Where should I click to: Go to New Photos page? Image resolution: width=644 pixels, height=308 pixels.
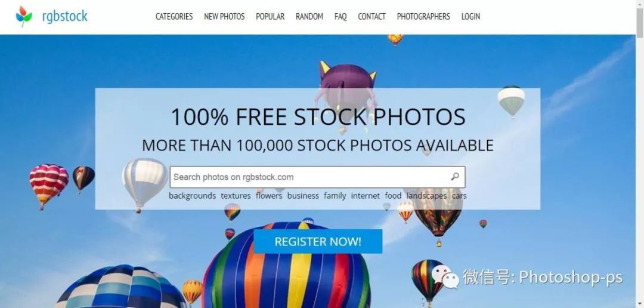pos(224,17)
